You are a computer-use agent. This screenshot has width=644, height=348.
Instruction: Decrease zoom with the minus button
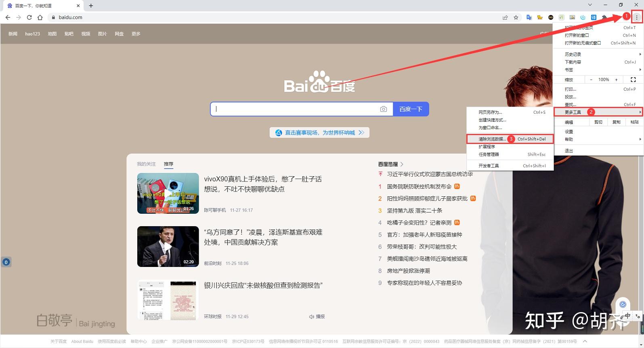click(591, 79)
